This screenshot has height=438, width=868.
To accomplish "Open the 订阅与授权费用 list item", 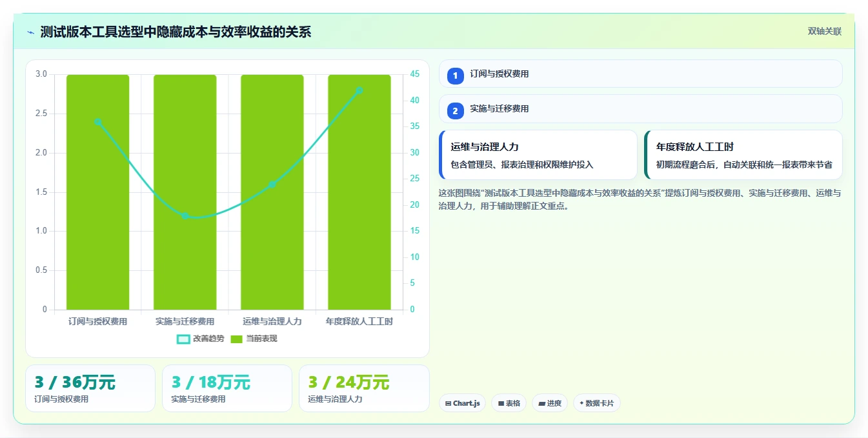I will click(x=640, y=74).
